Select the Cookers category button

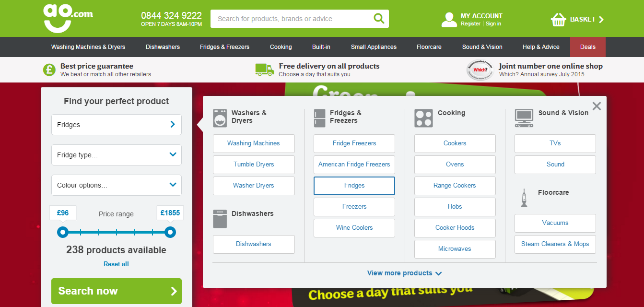(455, 143)
